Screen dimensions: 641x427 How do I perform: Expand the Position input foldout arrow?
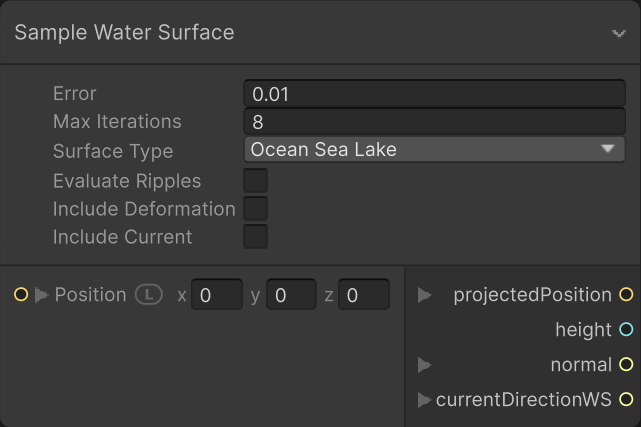click(41, 295)
